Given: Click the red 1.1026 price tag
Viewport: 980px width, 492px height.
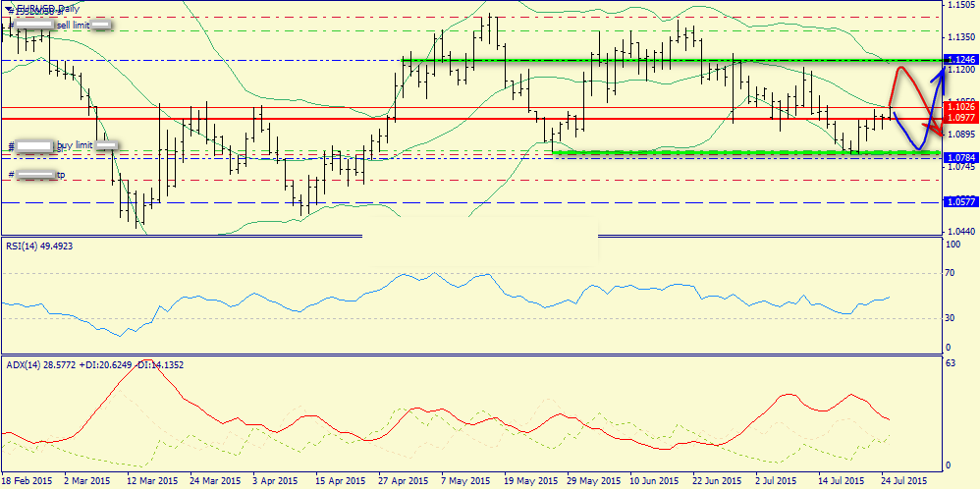Looking at the screenshot, I should 960,107.
